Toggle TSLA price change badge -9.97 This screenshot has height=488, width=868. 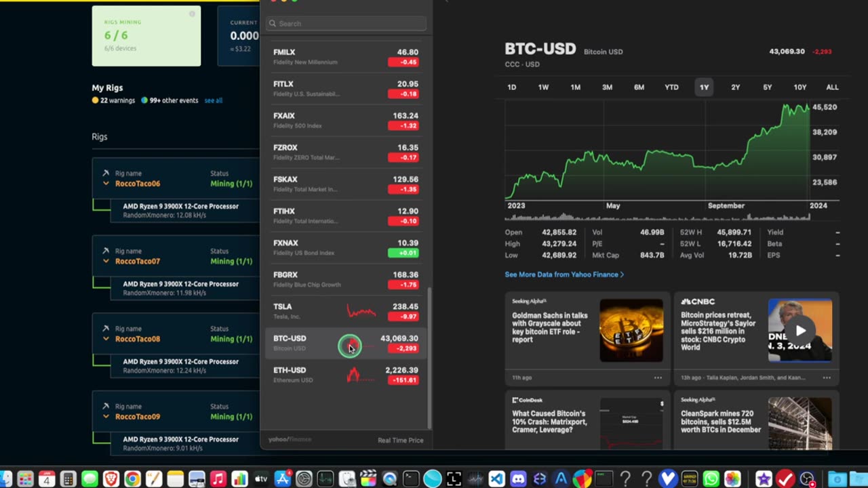[x=403, y=317]
